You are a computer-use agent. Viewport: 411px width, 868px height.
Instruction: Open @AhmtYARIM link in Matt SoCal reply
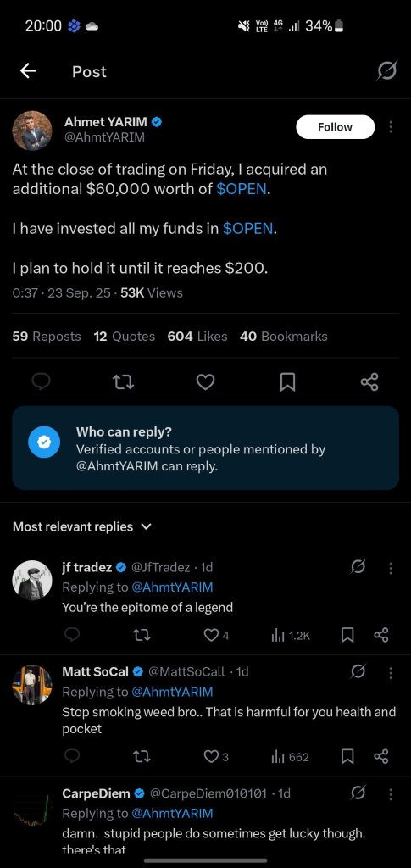point(173,692)
